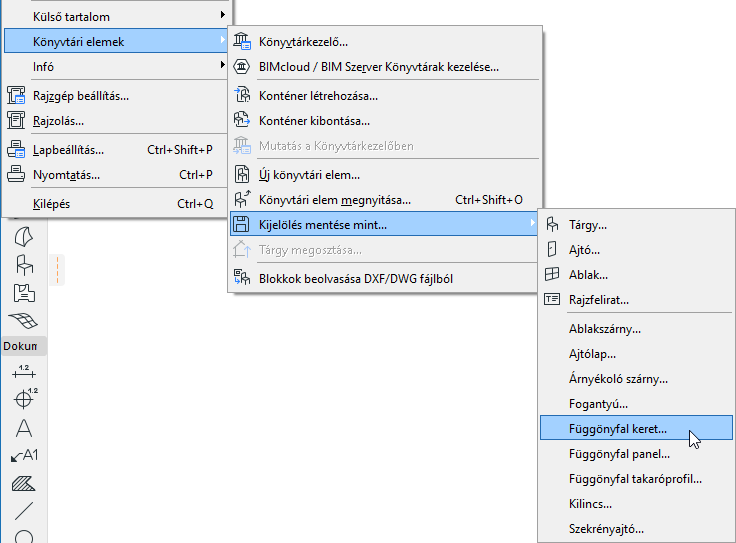Click the Tárgy chair icon in submenu
This screenshot has height=543, width=736.
pos(552,224)
